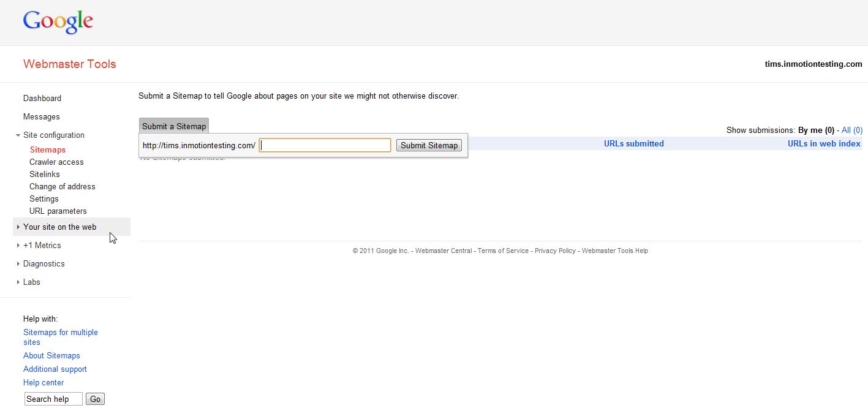Select Site configuration menu label

54,135
